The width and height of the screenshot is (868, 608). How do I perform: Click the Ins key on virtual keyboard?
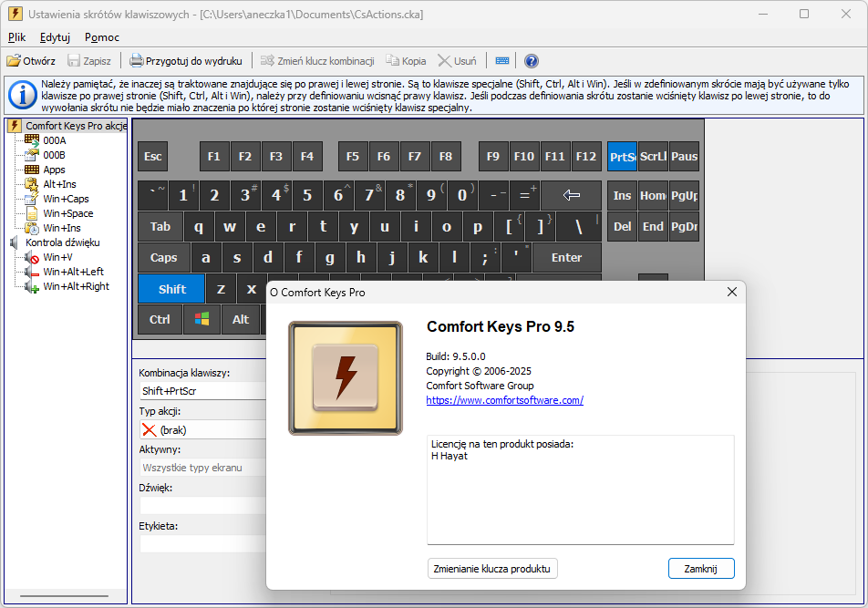622,195
